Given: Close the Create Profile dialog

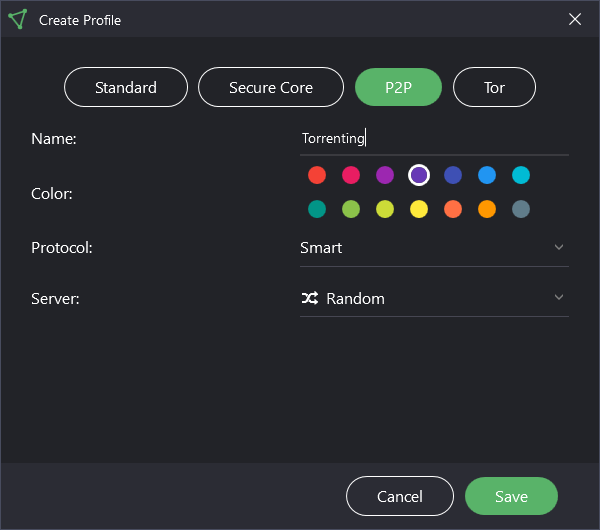Looking at the screenshot, I should [575, 19].
